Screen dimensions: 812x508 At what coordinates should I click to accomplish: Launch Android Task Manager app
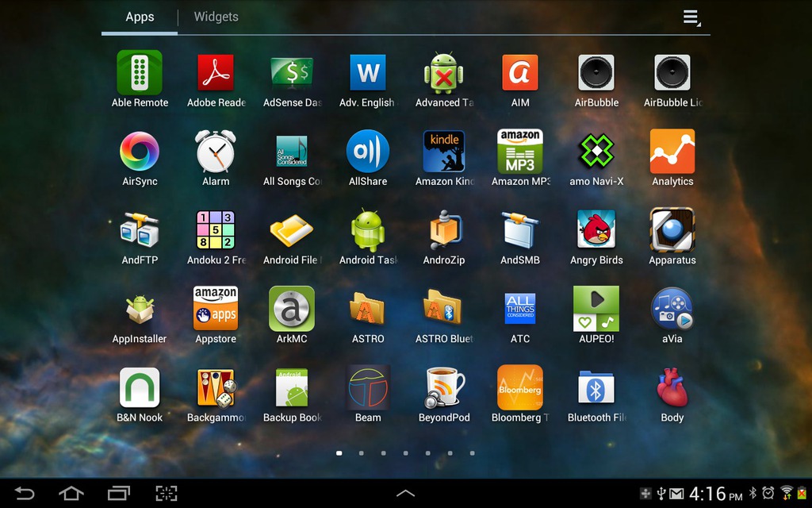(368, 230)
